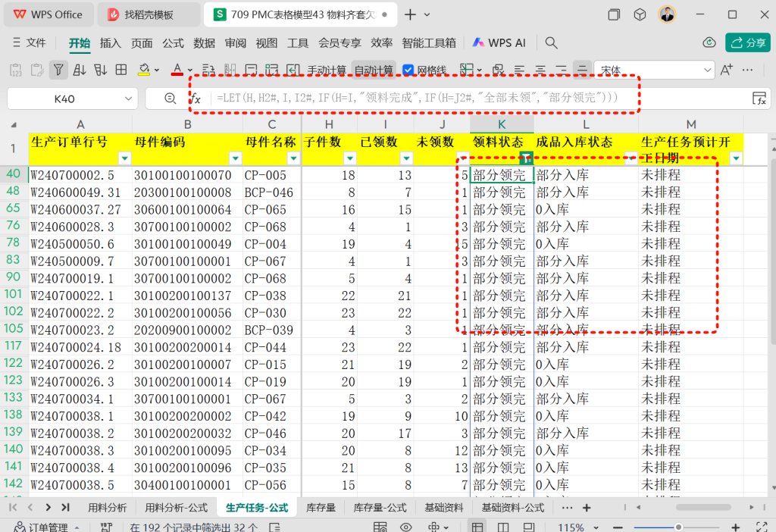
Task: Open the user profile avatar
Action: pos(667,14)
